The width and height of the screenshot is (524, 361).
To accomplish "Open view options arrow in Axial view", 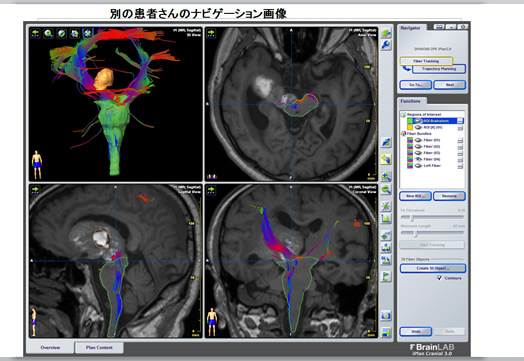I will tap(211, 33).
